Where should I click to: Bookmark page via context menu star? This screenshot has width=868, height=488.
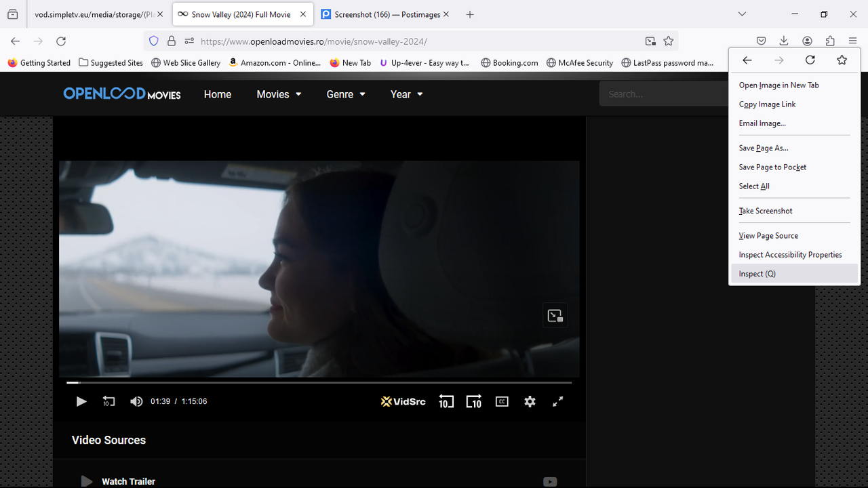pos(842,60)
